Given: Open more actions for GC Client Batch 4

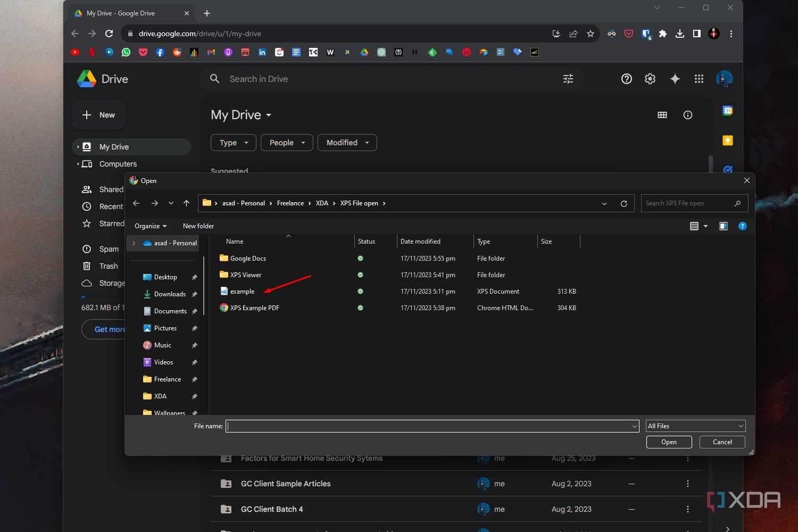Looking at the screenshot, I should 688,509.
